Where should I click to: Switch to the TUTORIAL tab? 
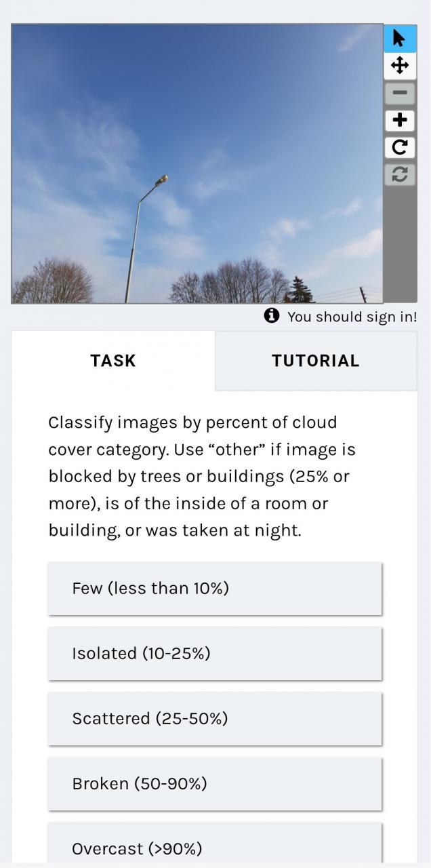pos(316,361)
